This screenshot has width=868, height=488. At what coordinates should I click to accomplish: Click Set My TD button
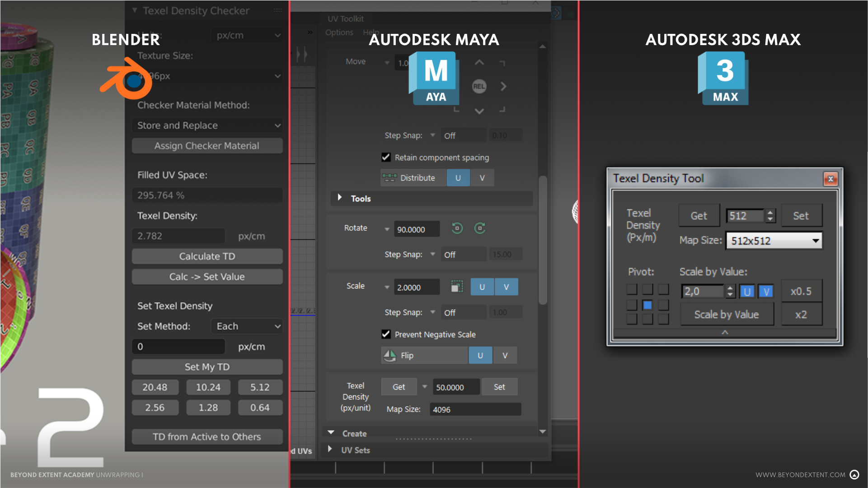point(207,367)
